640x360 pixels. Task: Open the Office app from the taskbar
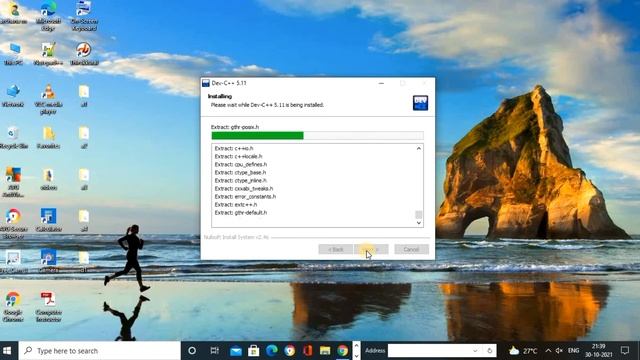(307, 351)
